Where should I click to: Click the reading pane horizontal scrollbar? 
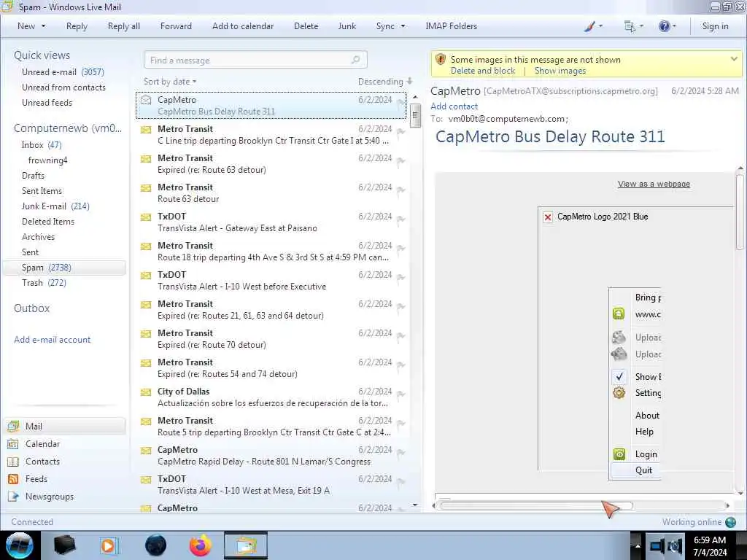click(x=536, y=506)
